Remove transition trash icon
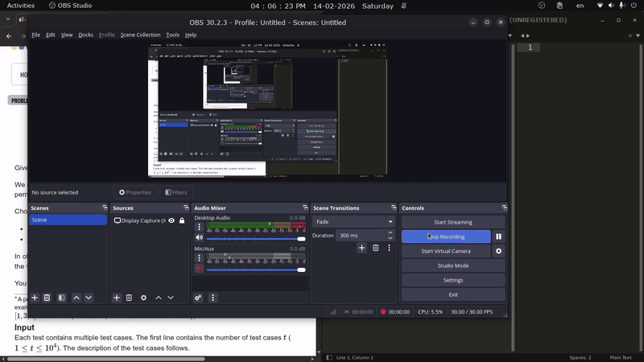 pos(375,248)
